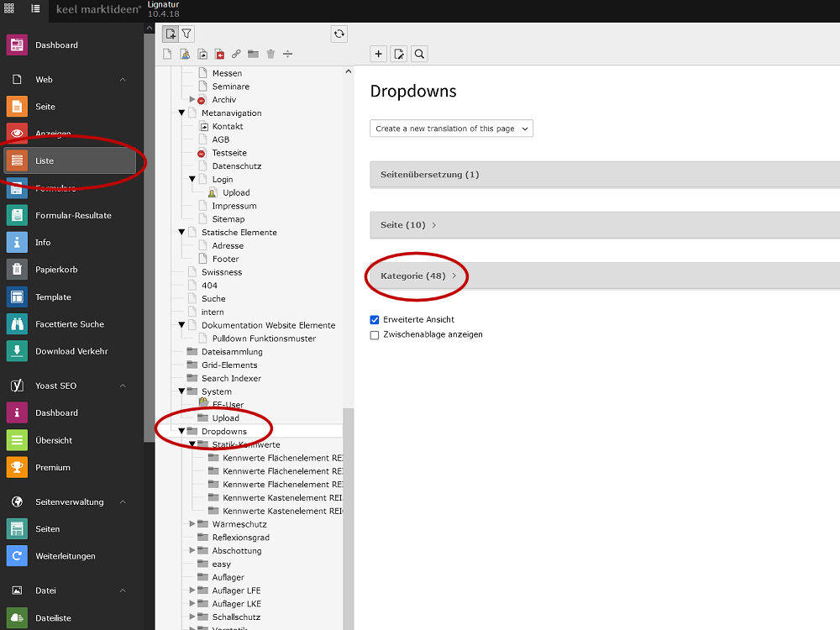
Task: Open the search button in docheader
Action: 419,54
